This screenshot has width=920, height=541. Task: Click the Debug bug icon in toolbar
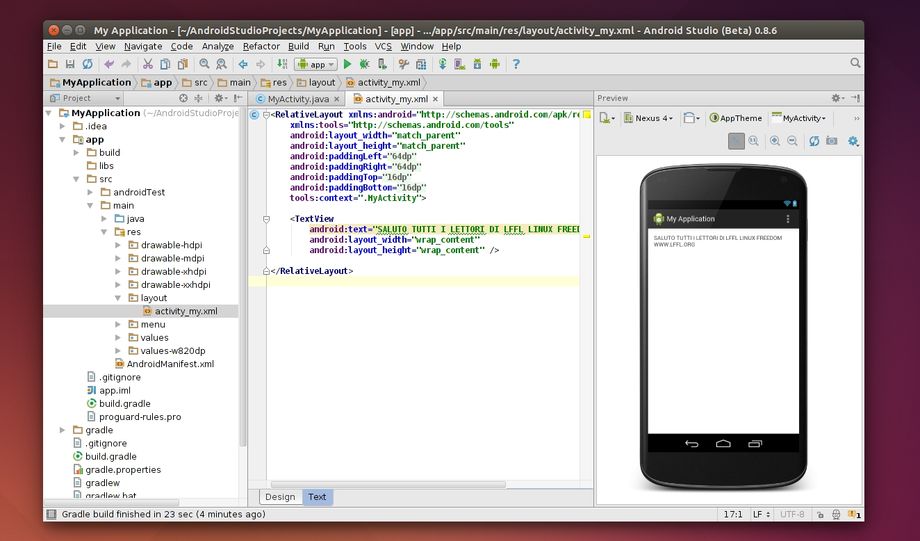click(x=364, y=64)
